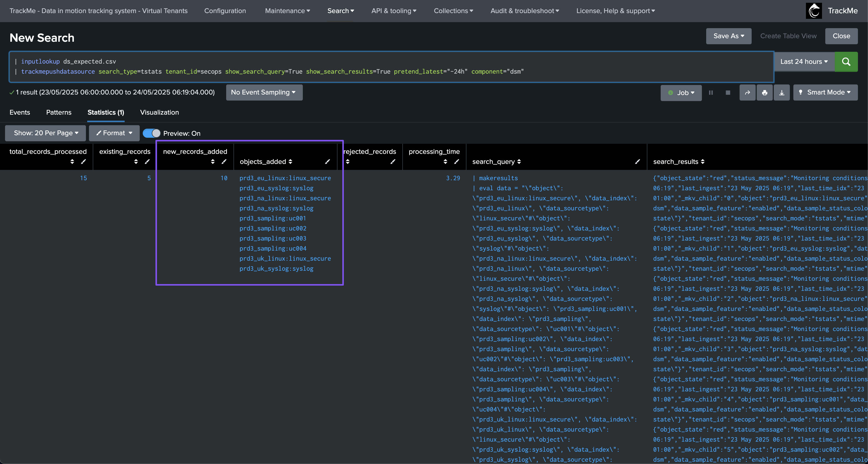This screenshot has height=464, width=868.
Task: Sort by processing_time column arrows
Action: point(445,162)
